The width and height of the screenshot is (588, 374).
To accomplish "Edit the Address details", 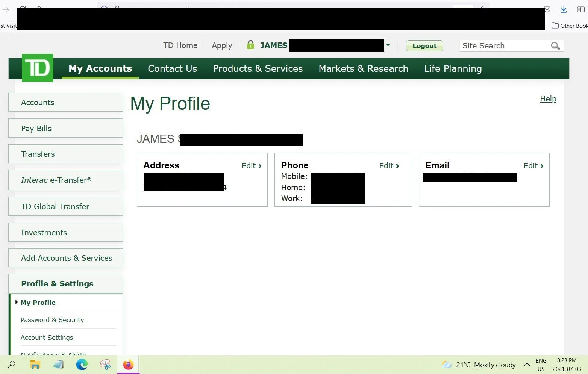I will click(252, 166).
